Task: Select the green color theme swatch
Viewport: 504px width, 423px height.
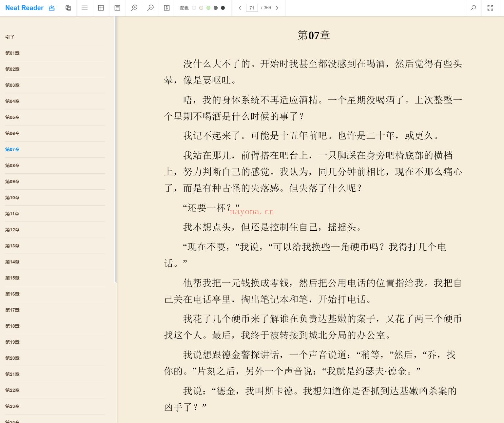Action: [x=208, y=8]
